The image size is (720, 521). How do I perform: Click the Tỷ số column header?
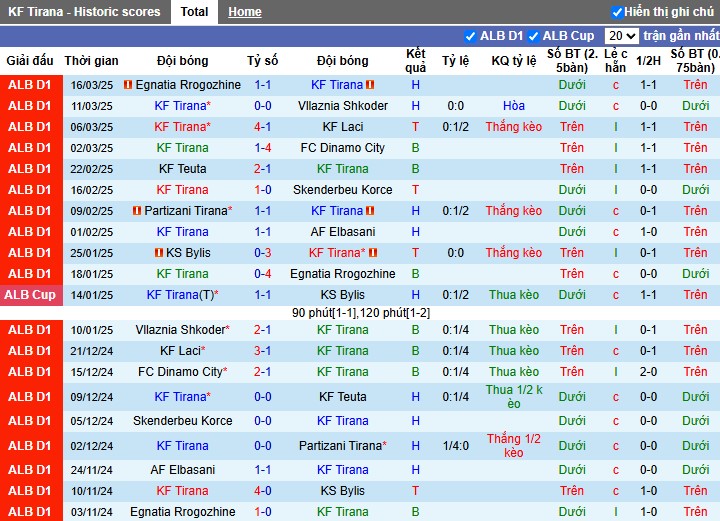pos(263,61)
